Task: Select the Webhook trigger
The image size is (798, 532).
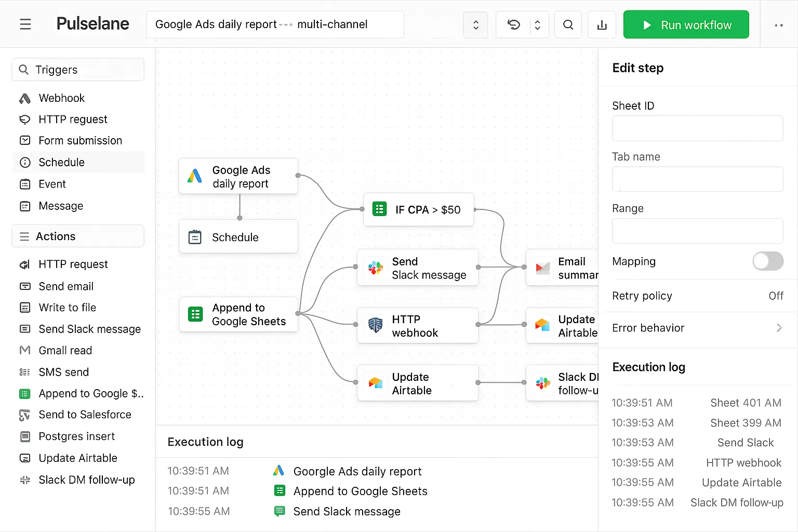Action: (78, 98)
